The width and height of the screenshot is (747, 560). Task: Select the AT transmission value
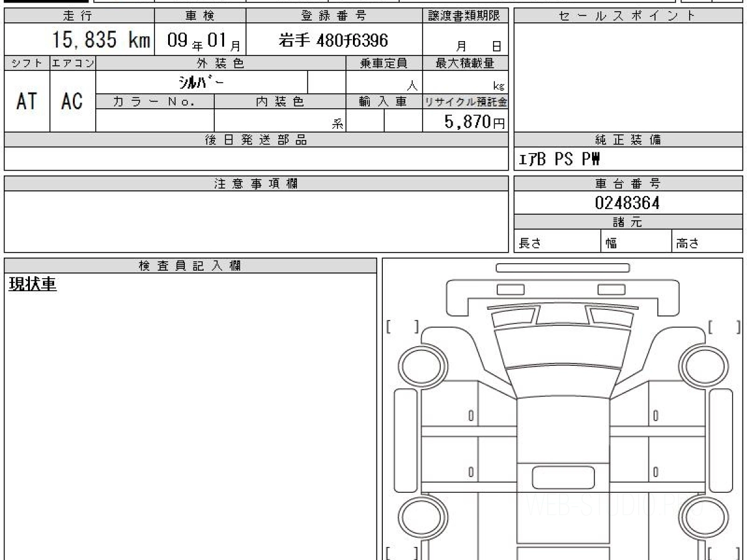(27, 101)
